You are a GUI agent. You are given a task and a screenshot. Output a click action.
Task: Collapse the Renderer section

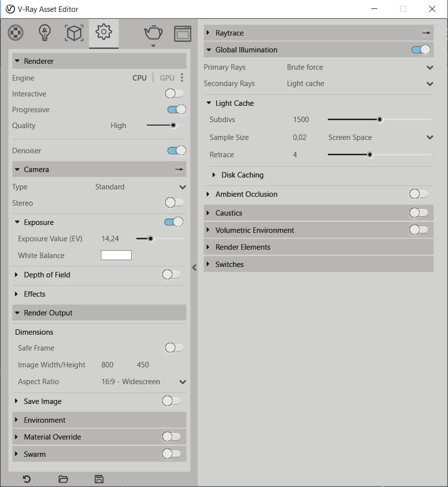point(17,61)
